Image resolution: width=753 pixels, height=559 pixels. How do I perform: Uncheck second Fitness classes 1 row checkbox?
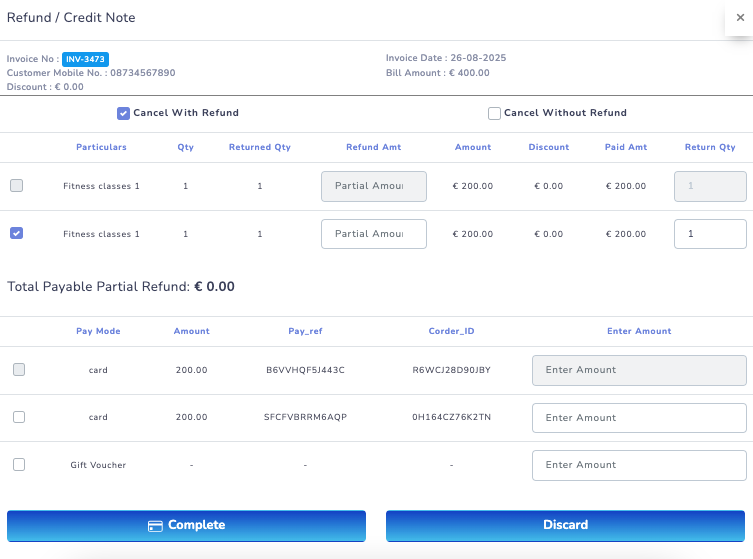coord(16,233)
